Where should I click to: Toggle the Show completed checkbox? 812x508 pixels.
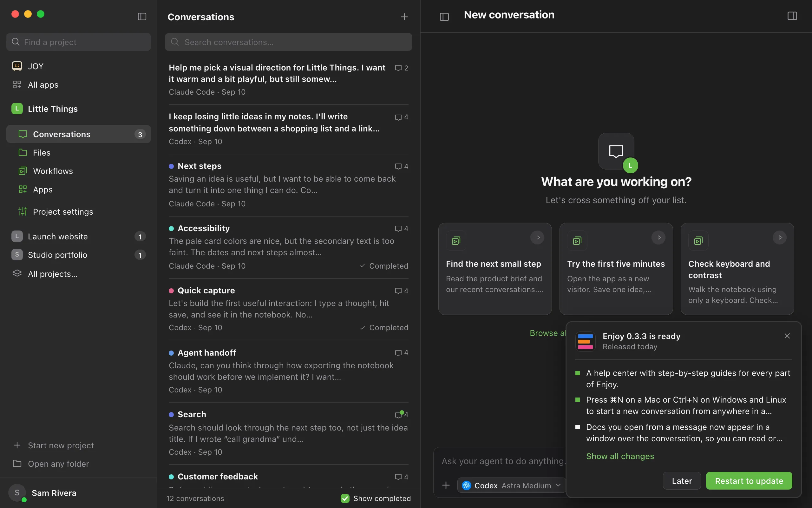pyautogui.click(x=345, y=498)
